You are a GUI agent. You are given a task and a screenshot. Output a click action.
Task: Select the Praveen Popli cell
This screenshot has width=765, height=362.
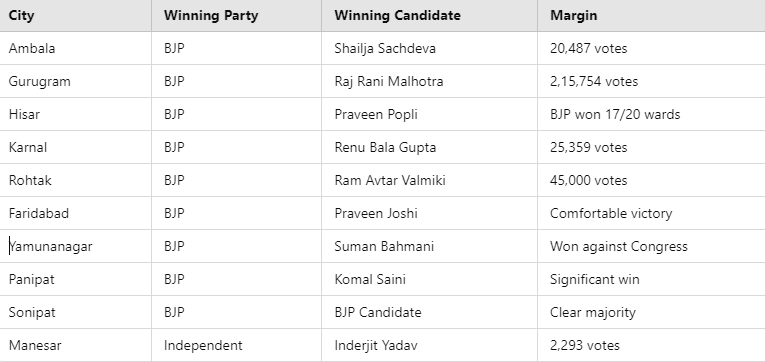pos(429,114)
